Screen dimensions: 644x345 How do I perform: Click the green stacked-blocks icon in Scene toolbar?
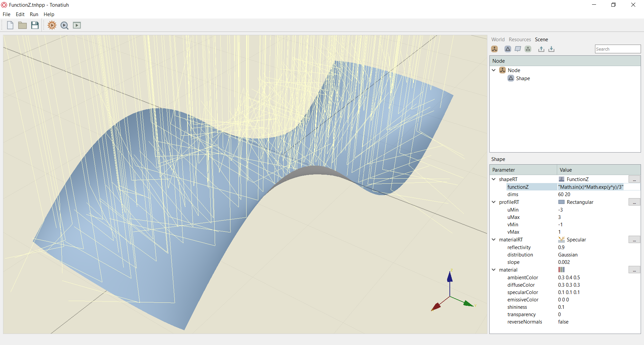(x=528, y=49)
